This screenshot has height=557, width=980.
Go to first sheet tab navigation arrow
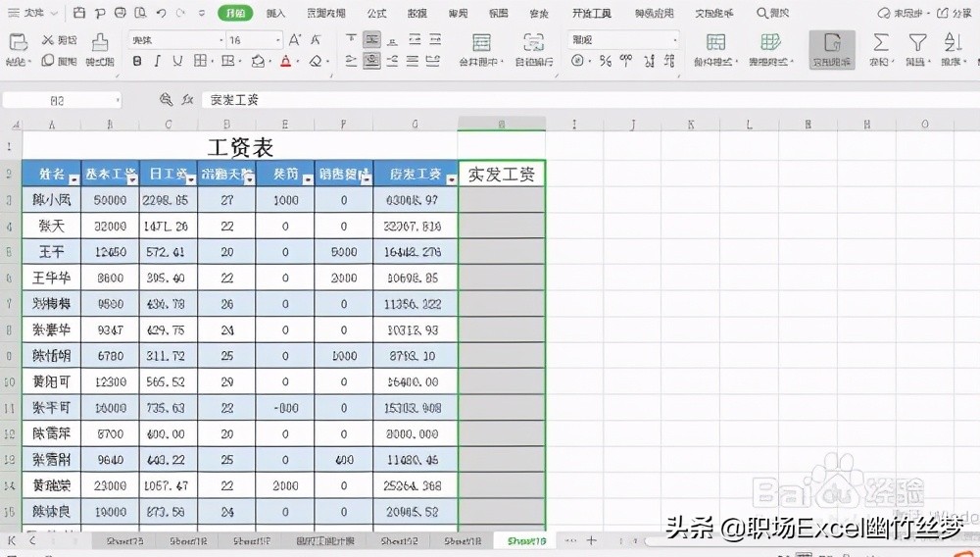click(11, 540)
